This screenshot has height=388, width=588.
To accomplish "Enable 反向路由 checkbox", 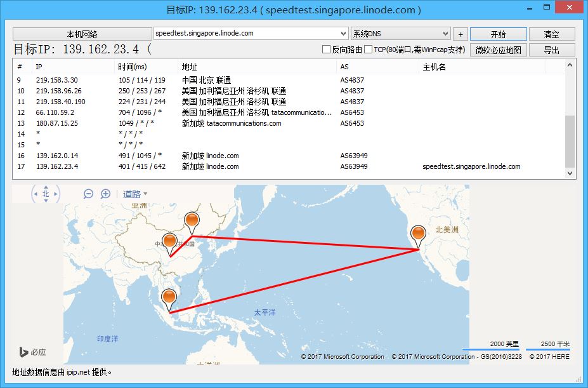I will coord(327,50).
